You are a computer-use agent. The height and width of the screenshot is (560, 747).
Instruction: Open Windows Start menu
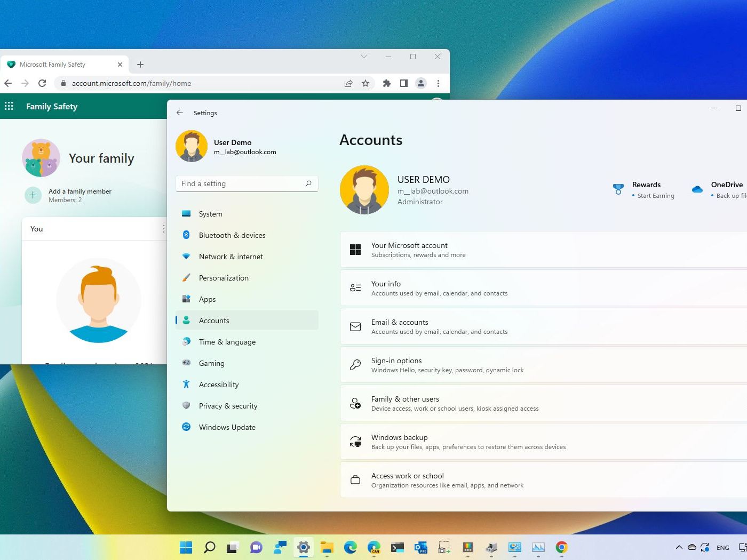186,547
